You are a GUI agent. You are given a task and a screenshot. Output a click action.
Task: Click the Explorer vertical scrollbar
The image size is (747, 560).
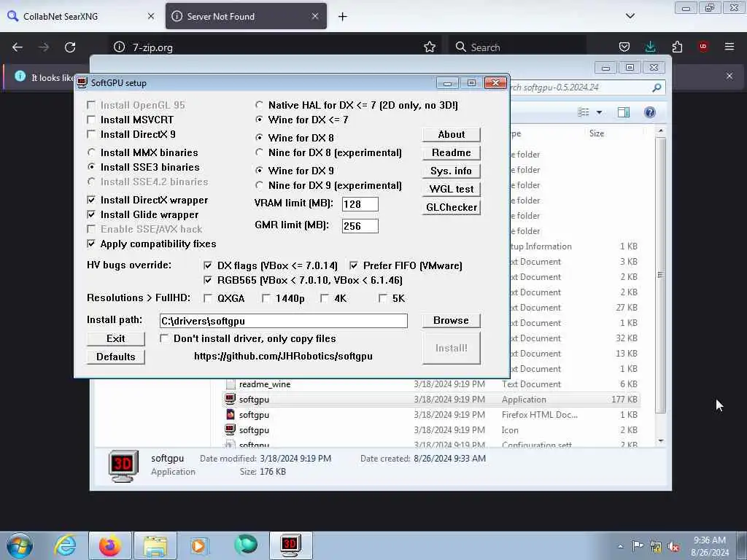point(660,275)
